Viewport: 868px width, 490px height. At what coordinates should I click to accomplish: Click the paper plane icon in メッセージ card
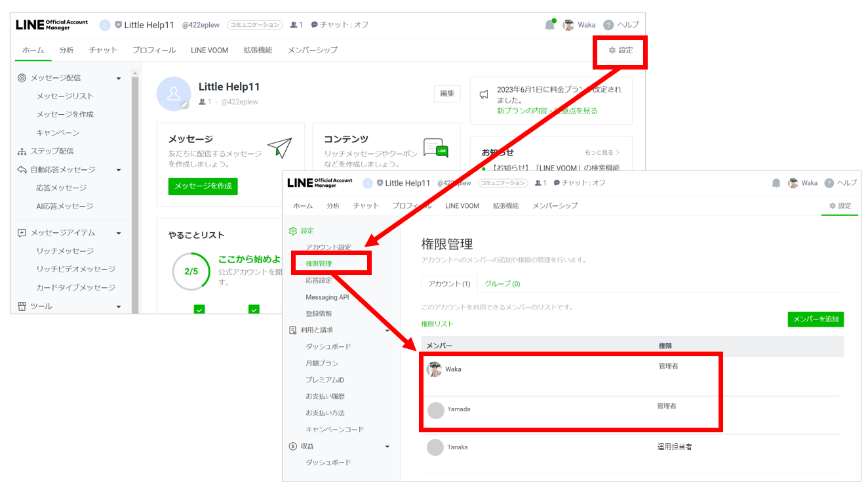click(280, 148)
